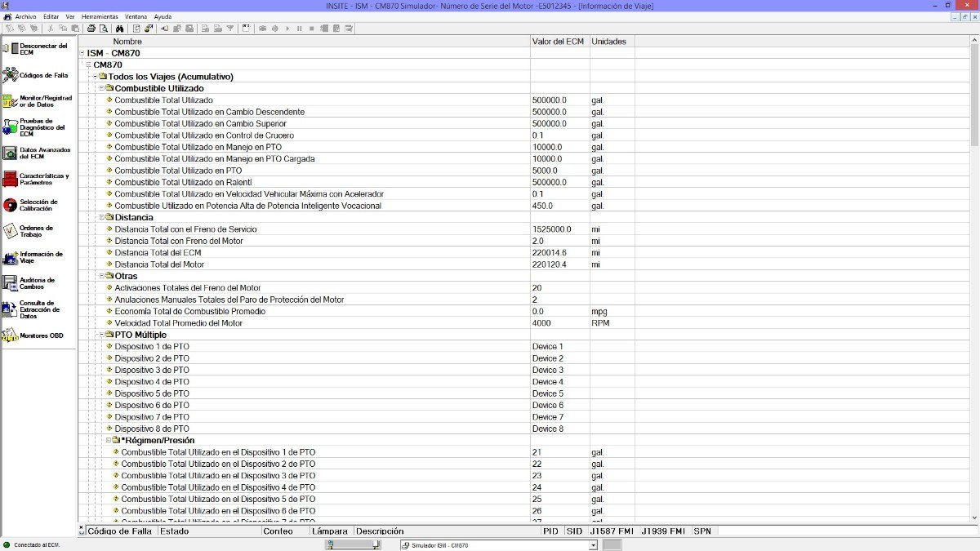The image size is (980, 551).
Task: Collapse the ISM - CM870 root node
Action: tap(82, 53)
